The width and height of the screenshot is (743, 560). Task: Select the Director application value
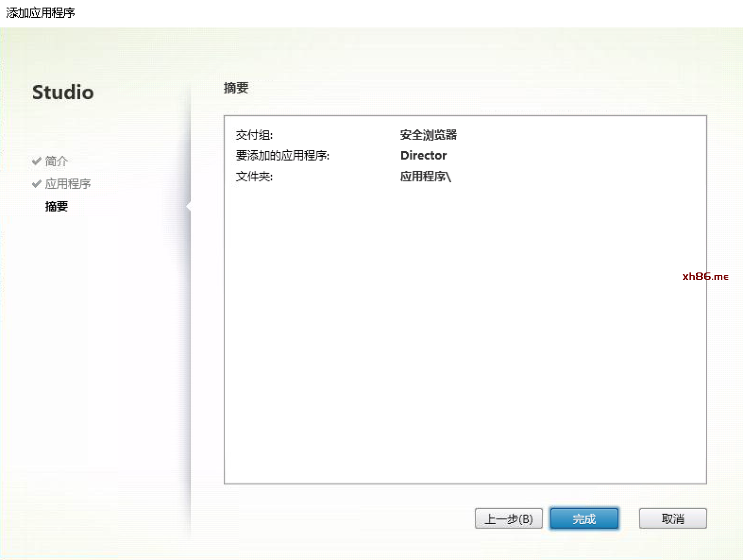(423, 155)
